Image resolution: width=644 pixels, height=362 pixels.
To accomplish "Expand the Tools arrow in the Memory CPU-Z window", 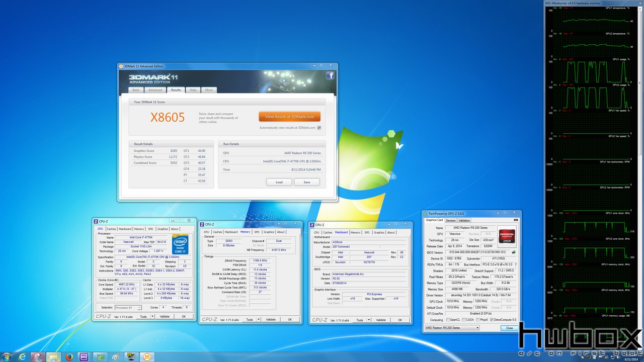I will [259, 319].
